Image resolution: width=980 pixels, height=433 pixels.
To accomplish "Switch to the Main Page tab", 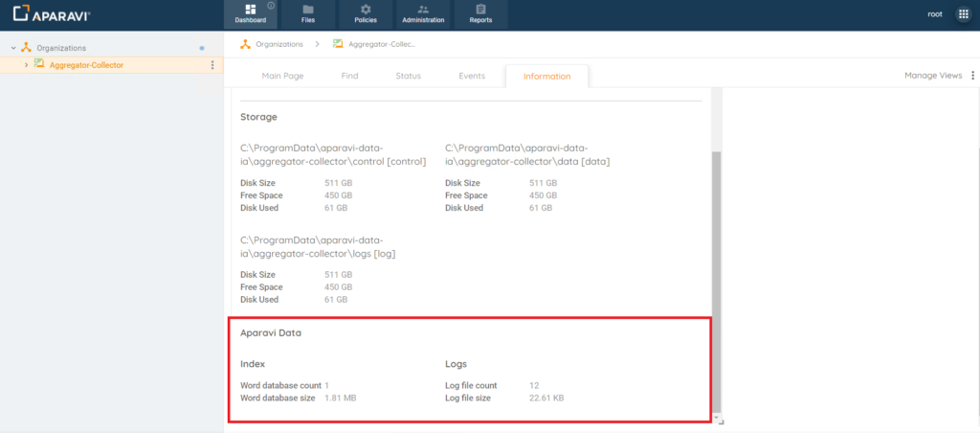I will click(282, 76).
